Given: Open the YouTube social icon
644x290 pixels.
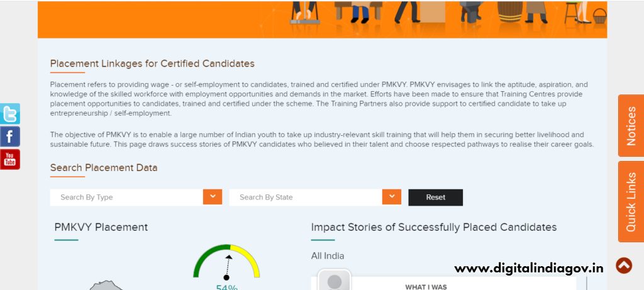Looking at the screenshot, I should click(x=10, y=159).
